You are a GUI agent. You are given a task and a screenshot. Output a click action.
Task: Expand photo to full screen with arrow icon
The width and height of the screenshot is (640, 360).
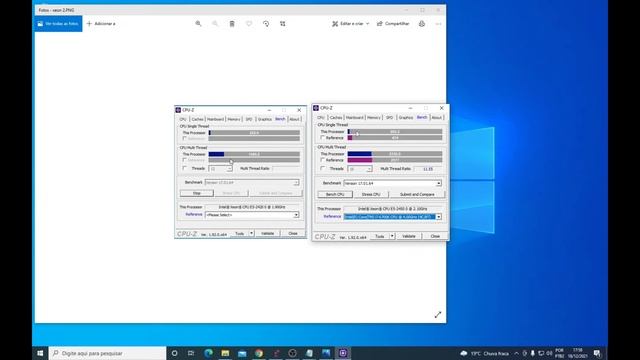tap(438, 315)
